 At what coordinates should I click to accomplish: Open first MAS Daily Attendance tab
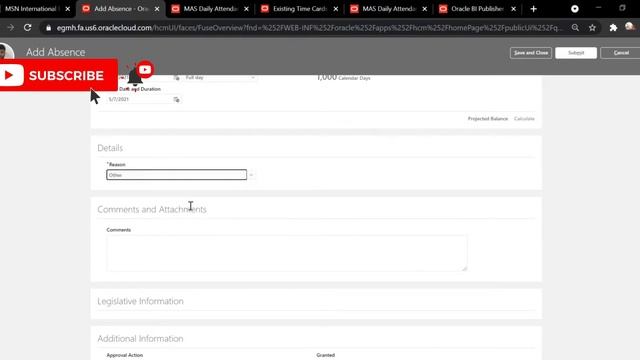click(x=210, y=9)
